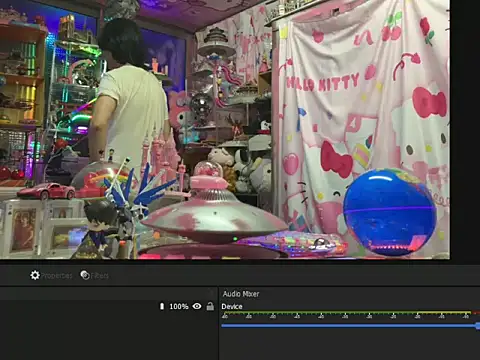The height and width of the screenshot is (360, 480).
Task: Click the battery indicator beside 100%
Action: click(162, 306)
